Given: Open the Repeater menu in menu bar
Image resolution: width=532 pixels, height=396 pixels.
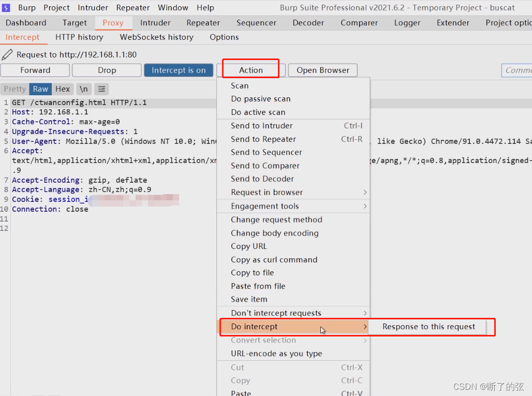Looking at the screenshot, I should [x=132, y=7].
